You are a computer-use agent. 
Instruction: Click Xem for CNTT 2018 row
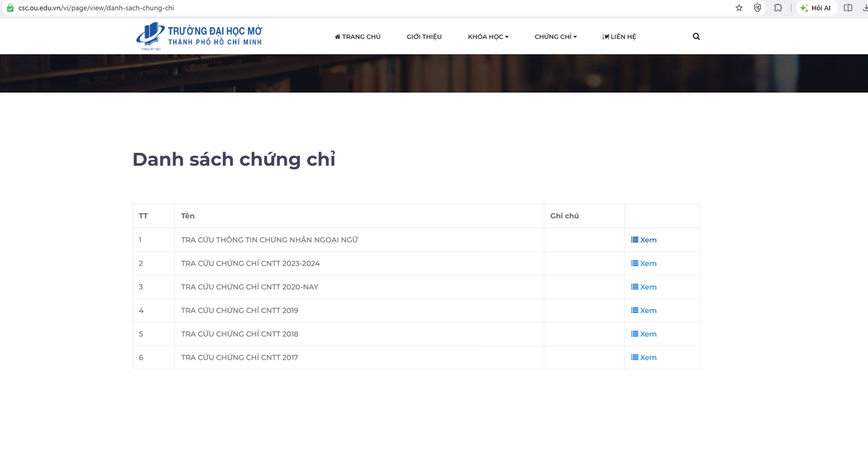(x=643, y=334)
